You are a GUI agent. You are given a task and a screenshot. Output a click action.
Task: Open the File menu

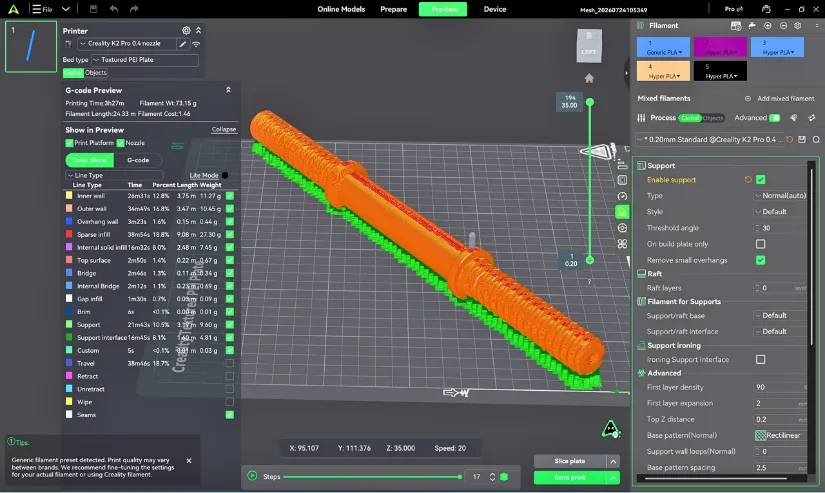(x=43, y=9)
